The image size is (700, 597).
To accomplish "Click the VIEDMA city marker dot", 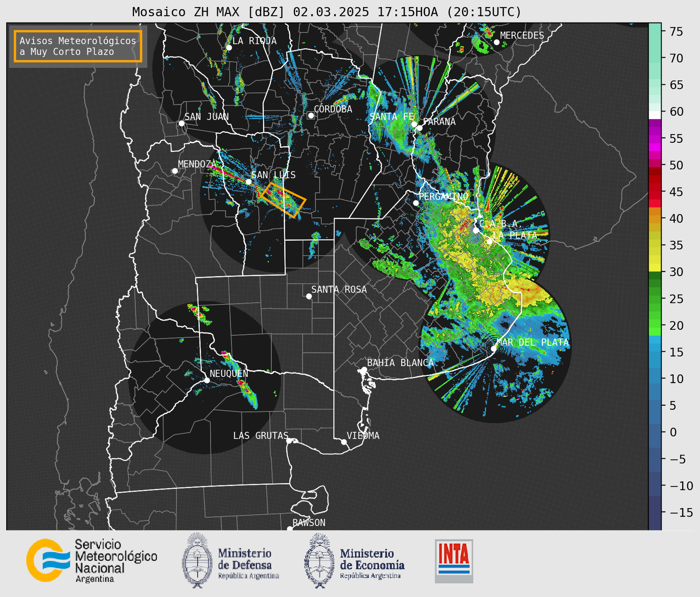I will (x=344, y=442).
